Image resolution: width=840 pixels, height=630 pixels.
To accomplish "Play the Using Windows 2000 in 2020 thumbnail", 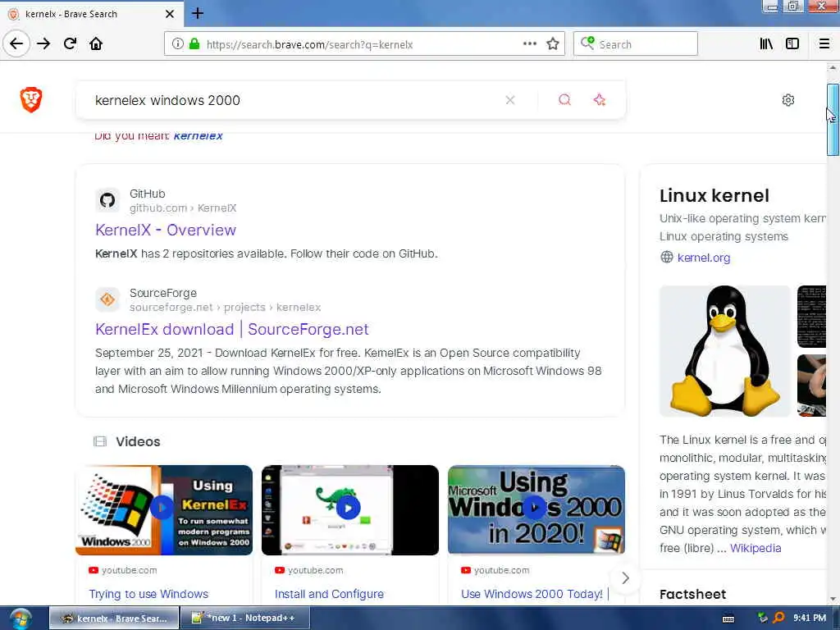I will point(536,509).
